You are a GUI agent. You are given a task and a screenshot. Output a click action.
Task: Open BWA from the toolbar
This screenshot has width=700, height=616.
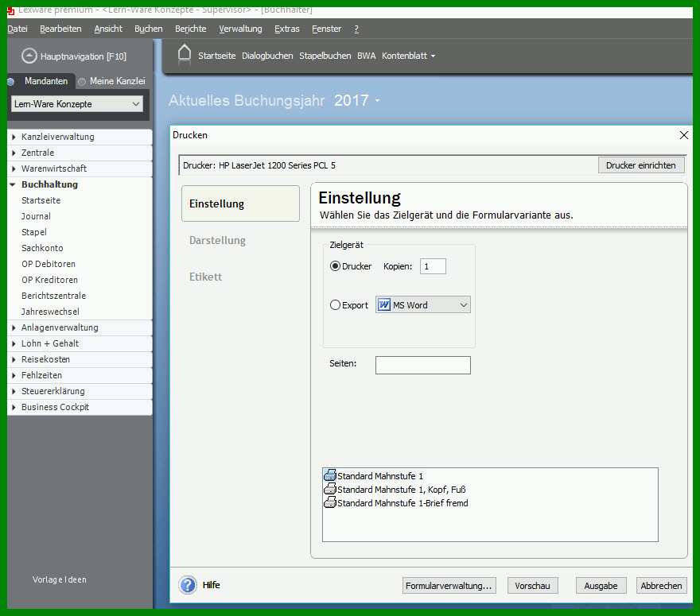click(x=367, y=56)
